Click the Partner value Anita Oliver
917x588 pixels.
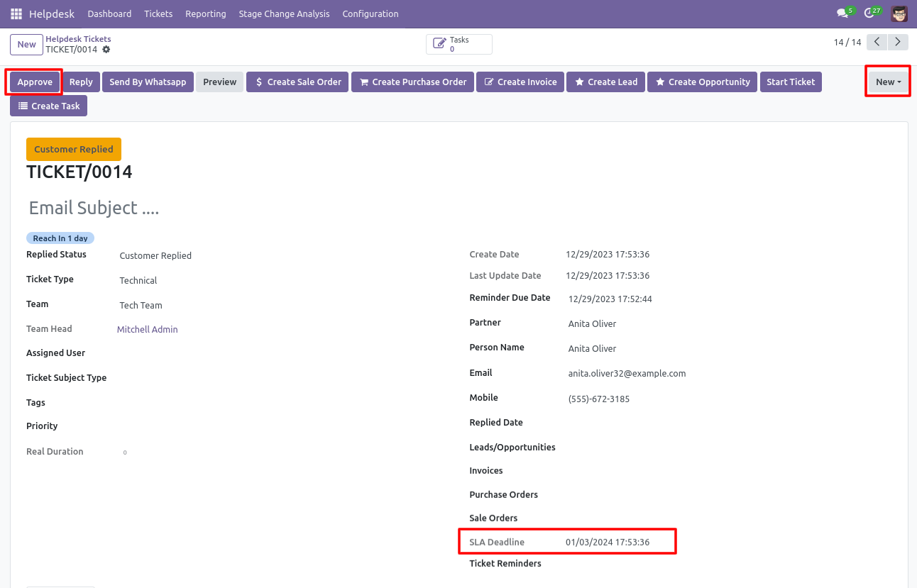click(592, 323)
